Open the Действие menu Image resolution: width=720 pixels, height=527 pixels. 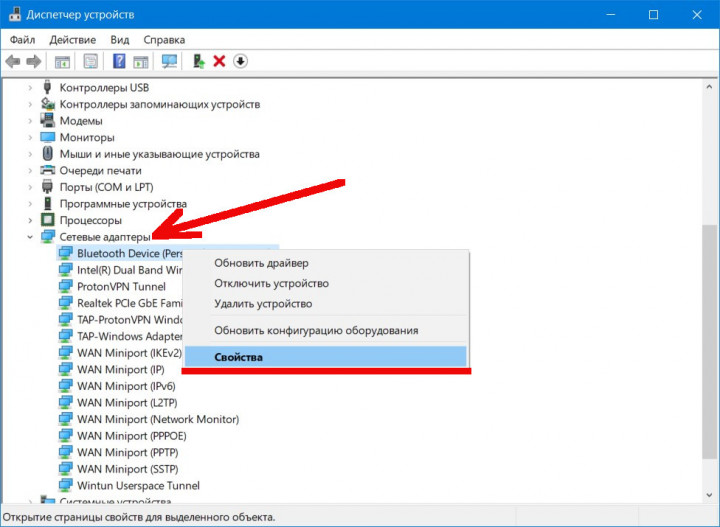point(72,39)
